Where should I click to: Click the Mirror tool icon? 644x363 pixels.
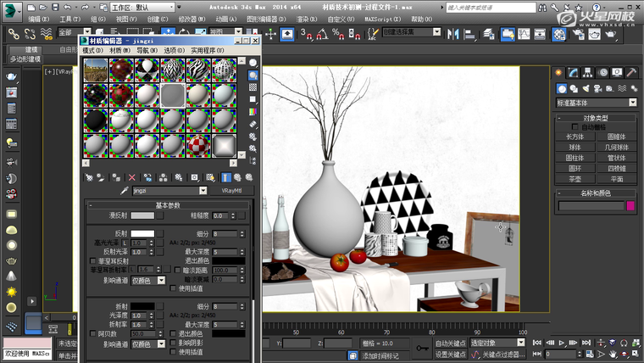tap(454, 34)
